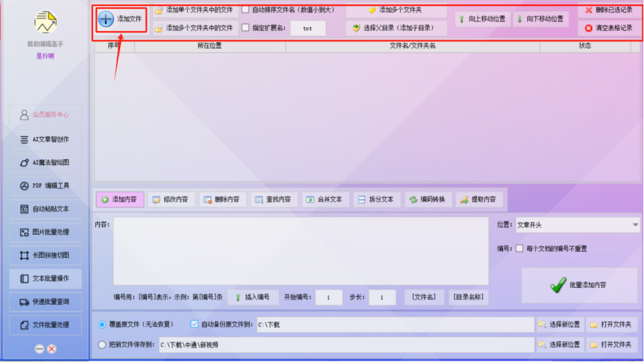644x362 pixels.
Task: Click the 快递批量查询 truck icon
Action: (24, 302)
